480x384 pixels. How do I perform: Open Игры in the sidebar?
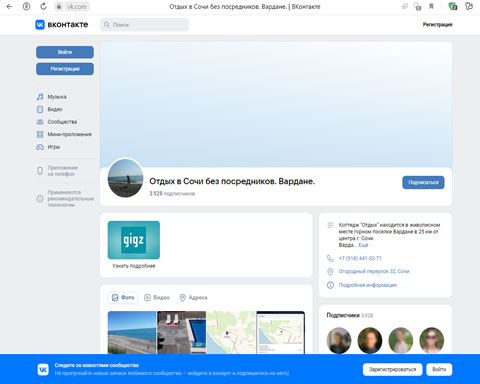coord(54,147)
